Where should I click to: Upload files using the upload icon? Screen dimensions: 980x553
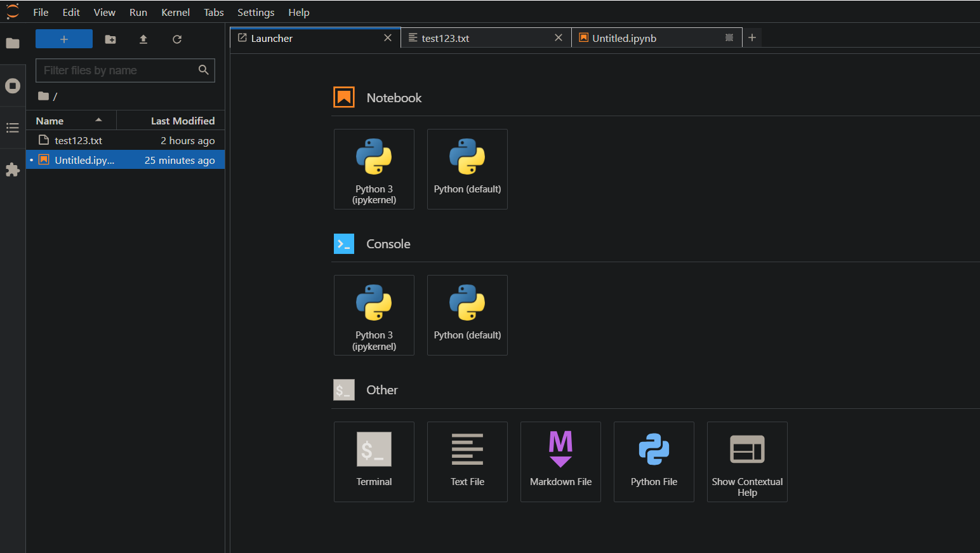click(143, 39)
